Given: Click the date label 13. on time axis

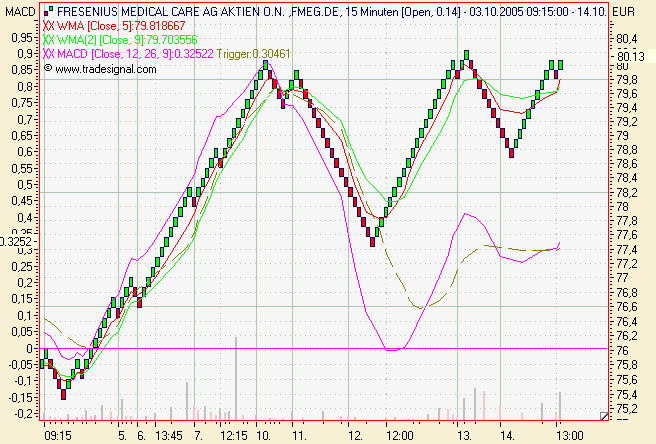Looking at the screenshot, I should click(464, 436).
